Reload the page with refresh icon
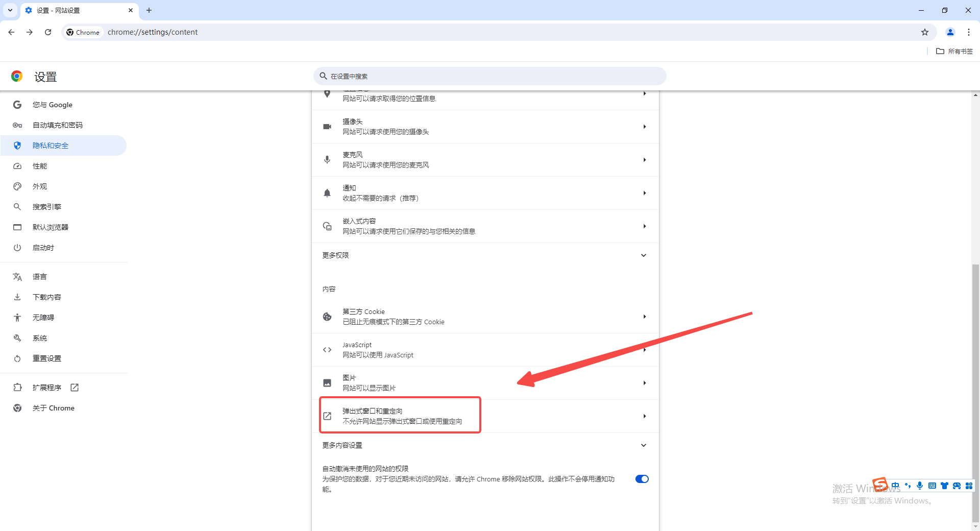The height and width of the screenshot is (531, 980). coord(48,32)
